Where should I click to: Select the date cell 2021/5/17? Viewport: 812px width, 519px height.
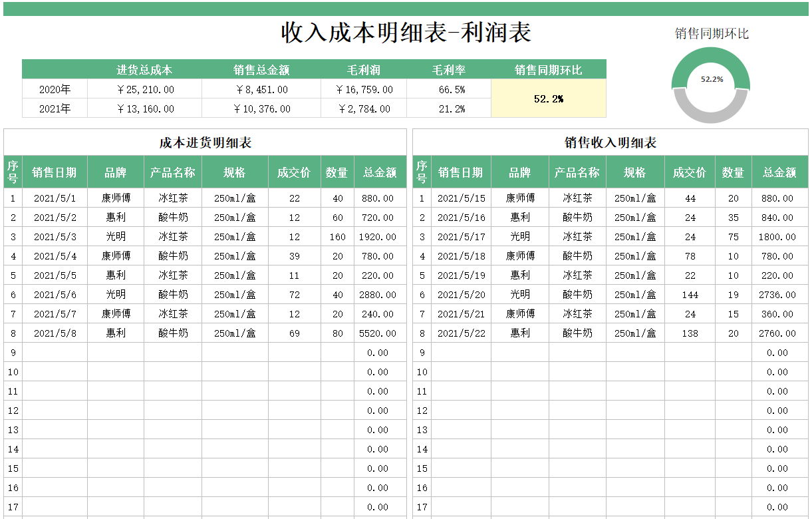tap(462, 237)
